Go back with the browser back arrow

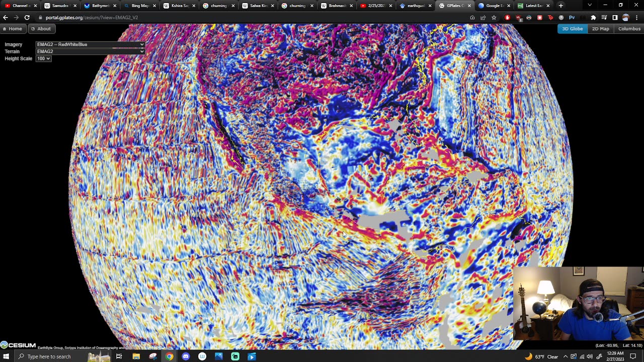[x=6, y=18]
